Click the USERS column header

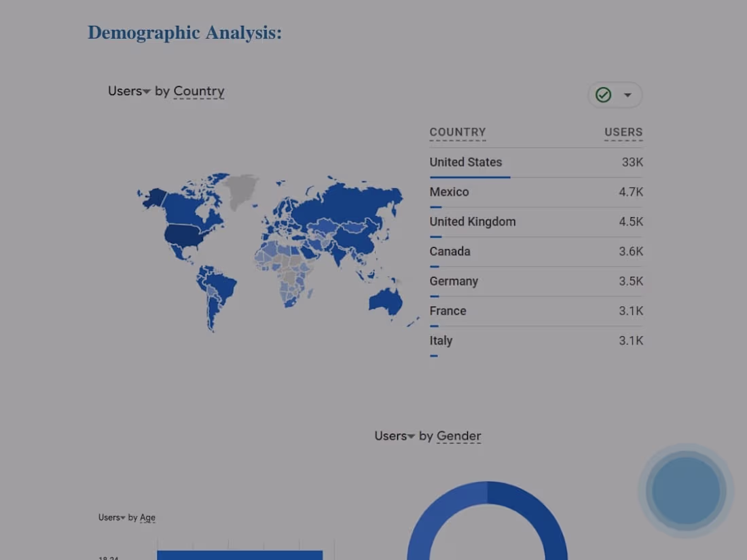tap(623, 132)
